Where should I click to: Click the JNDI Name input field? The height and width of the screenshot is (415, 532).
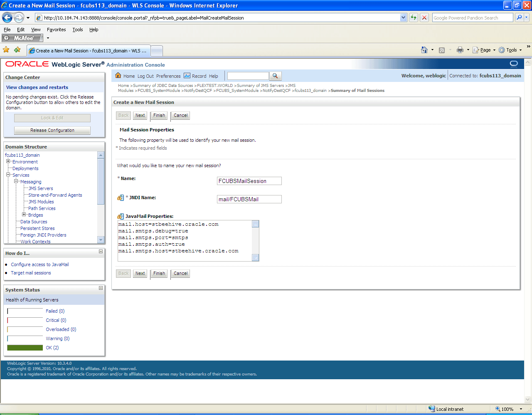(x=249, y=199)
